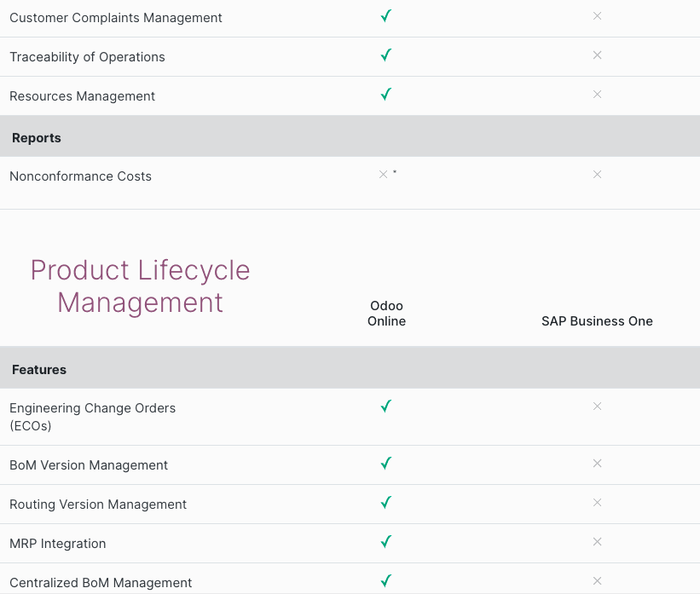Click Odoo checkmark for Routing Version Management

386,503
